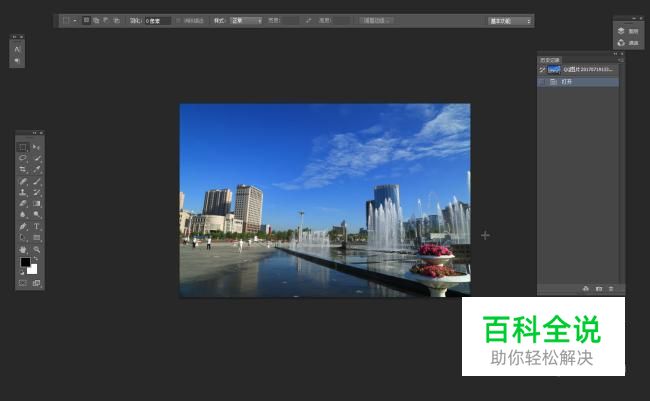The height and width of the screenshot is (401, 650).
Task: Choose Subtract from Selection mode
Action: pyautogui.click(x=106, y=20)
